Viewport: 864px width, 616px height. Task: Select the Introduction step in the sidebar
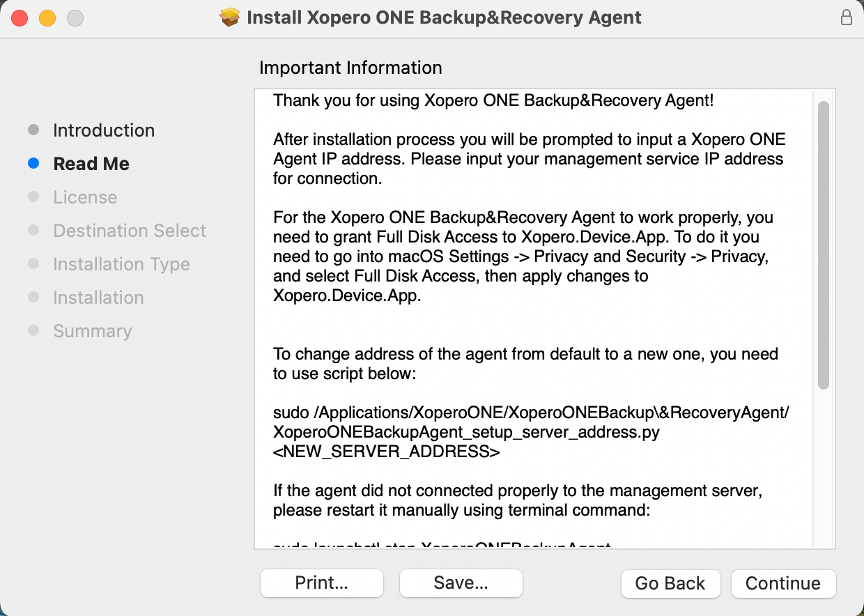click(x=104, y=130)
